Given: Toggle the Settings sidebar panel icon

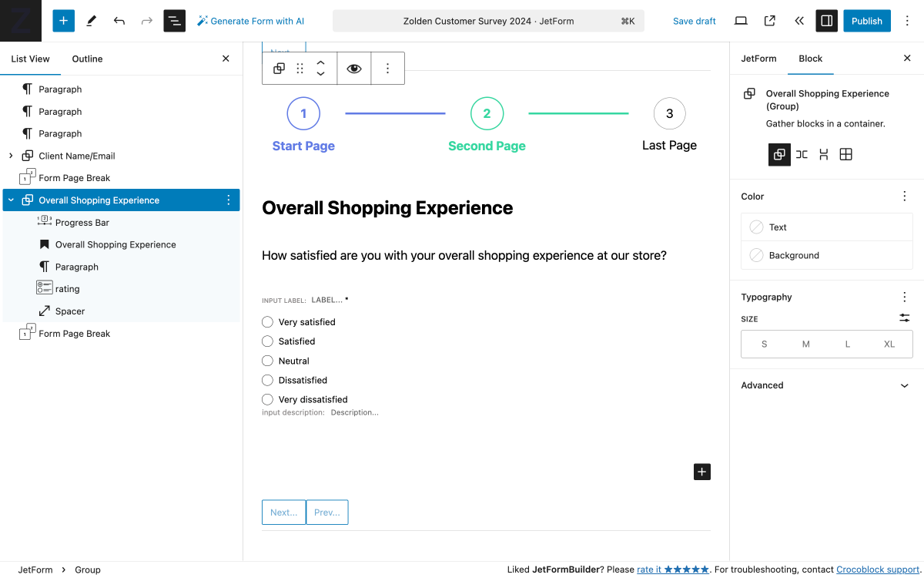Looking at the screenshot, I should [826, 21].
